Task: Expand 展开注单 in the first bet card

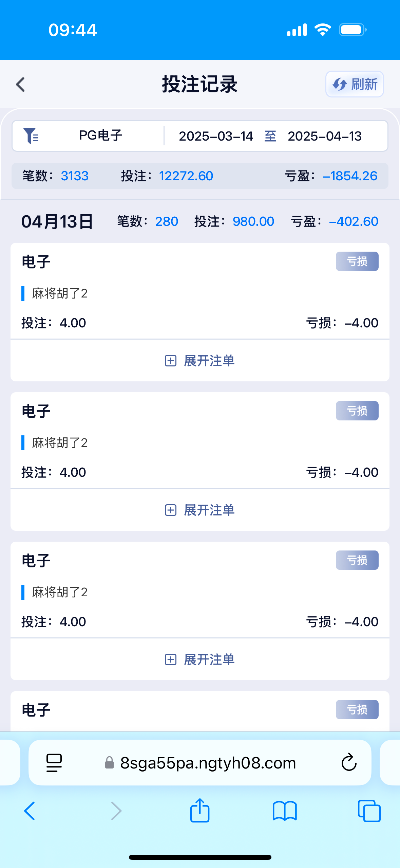Action: (x=200, y=361)
